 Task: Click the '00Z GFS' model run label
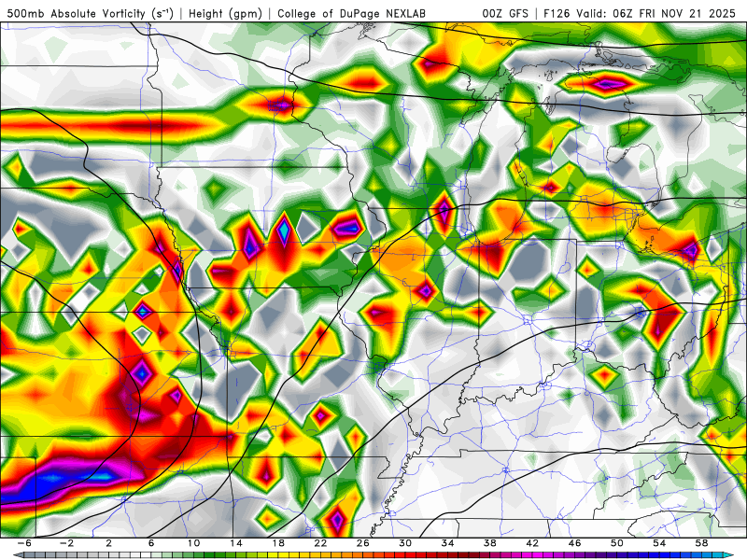pyautogui.click(x=505, y=14)
